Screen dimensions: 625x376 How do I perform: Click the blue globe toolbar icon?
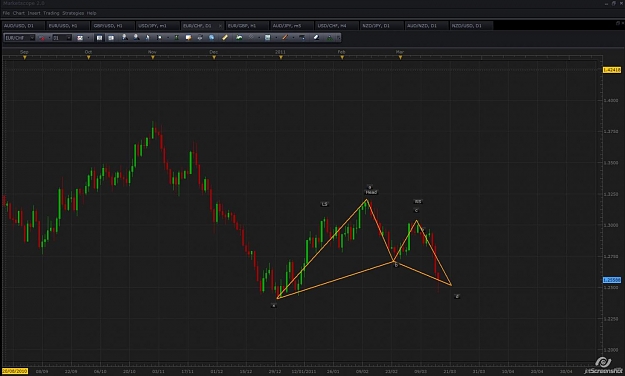(212, 38)
